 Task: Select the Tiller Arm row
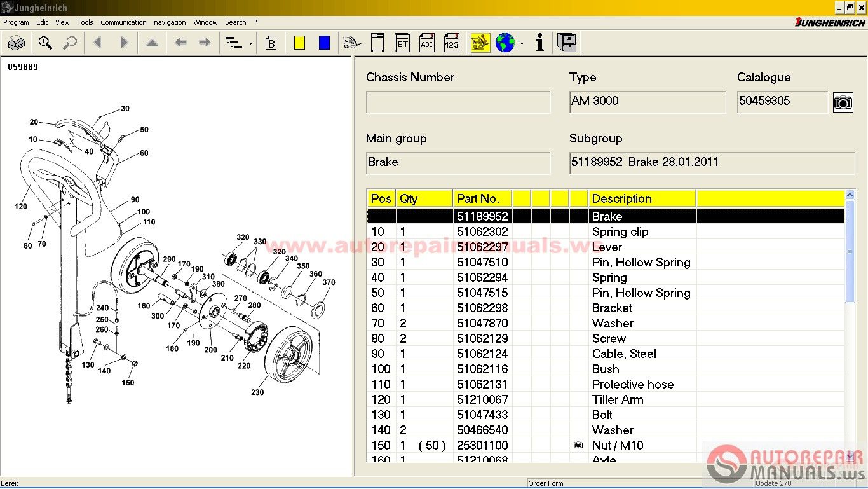click(x=606, y=399)
